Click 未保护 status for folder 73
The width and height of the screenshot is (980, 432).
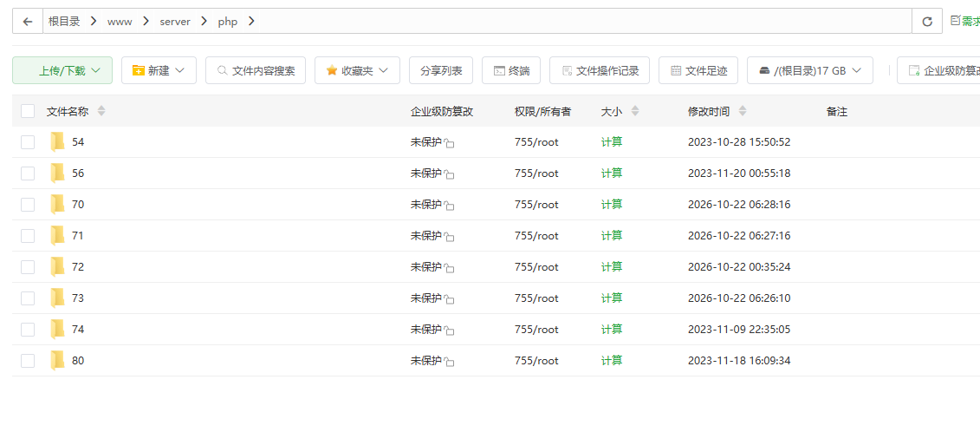(x=426, y=298)
